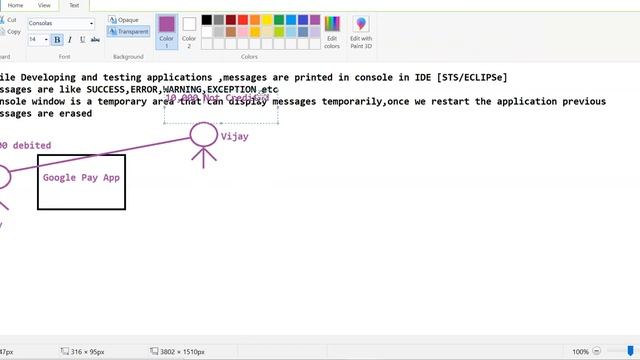640x360 pixels.
Task: Pick the blue-gray color swatch
Action: [303, 32]
